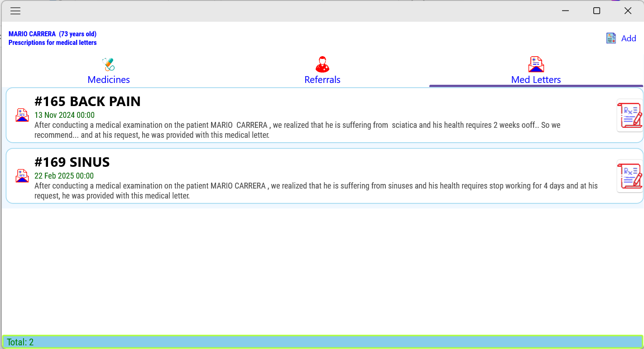
Task: Select the Med Letters tab
Action: click(536, 79)
